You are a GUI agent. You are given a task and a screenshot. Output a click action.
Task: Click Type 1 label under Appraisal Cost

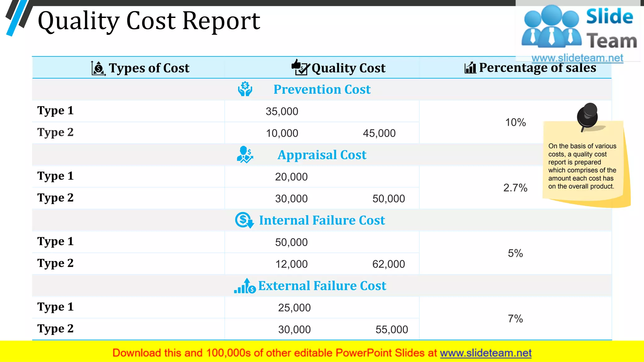(55, 176)
